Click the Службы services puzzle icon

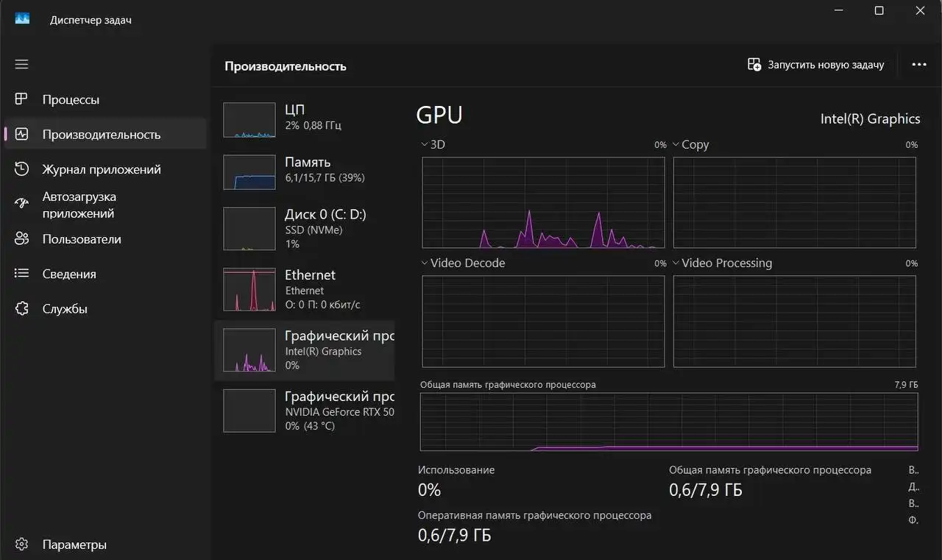(21, 308)
